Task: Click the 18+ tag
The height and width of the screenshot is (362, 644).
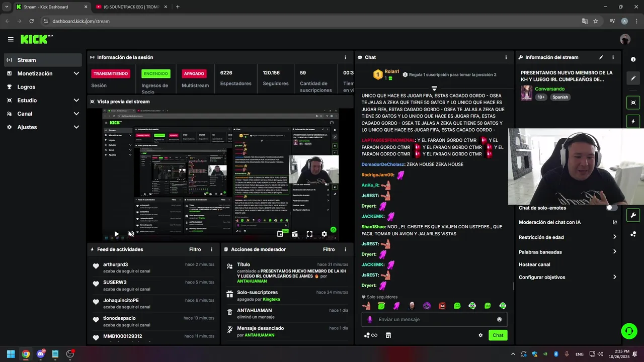Action: pos(541,97)
